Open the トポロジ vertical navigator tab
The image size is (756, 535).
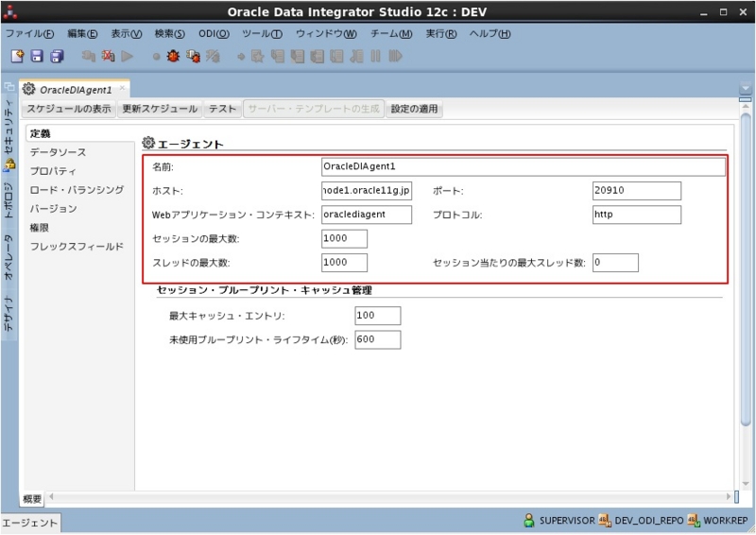coord(9,199)
